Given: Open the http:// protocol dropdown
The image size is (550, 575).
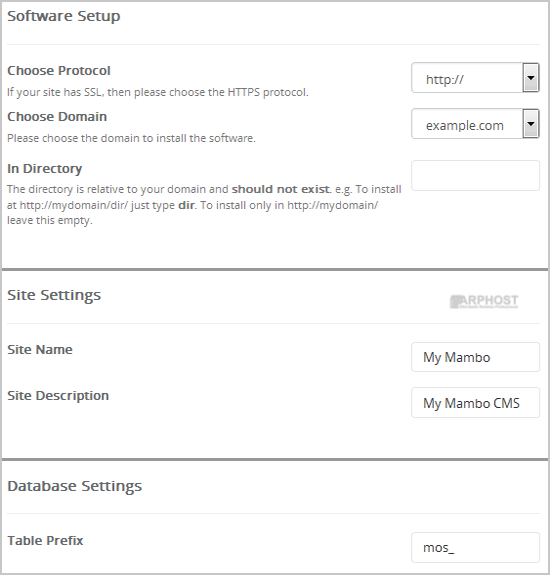Looking at the screenshot, I should pos(475,78).
